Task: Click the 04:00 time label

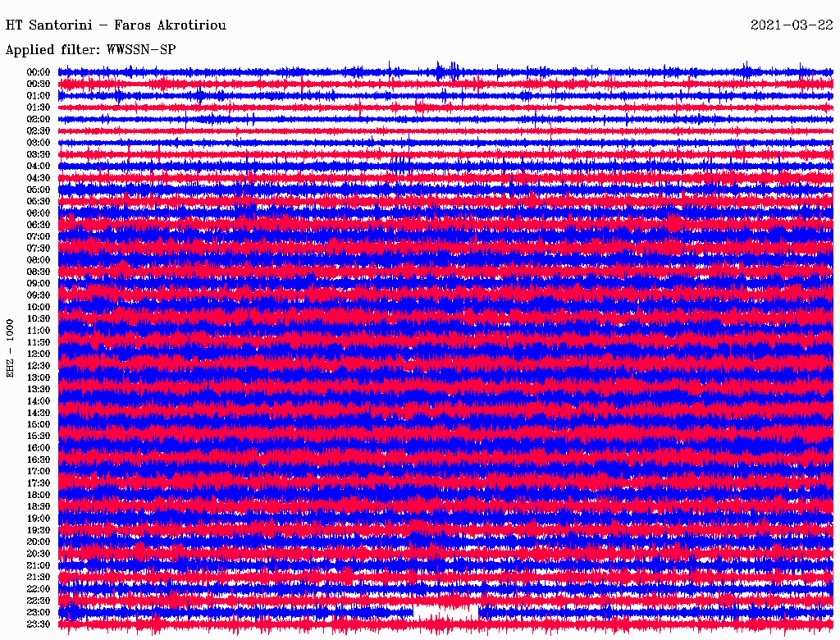Action: pos(39,167)
